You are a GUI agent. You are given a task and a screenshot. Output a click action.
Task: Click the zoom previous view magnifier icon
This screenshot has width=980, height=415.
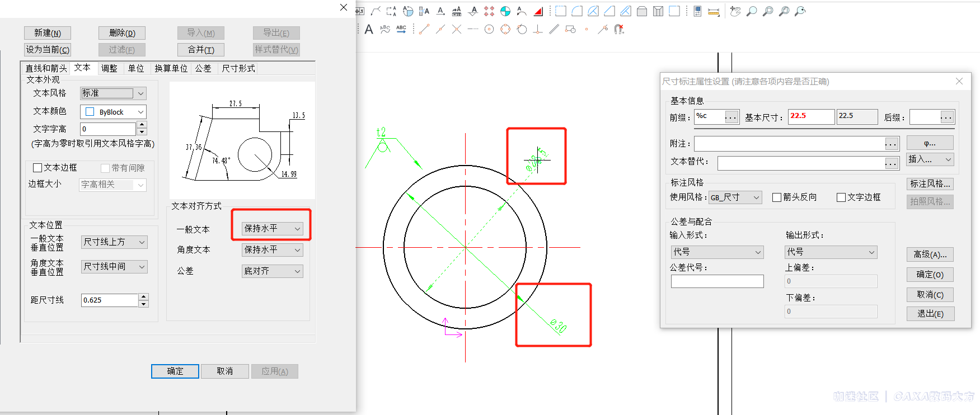(800, 11)
